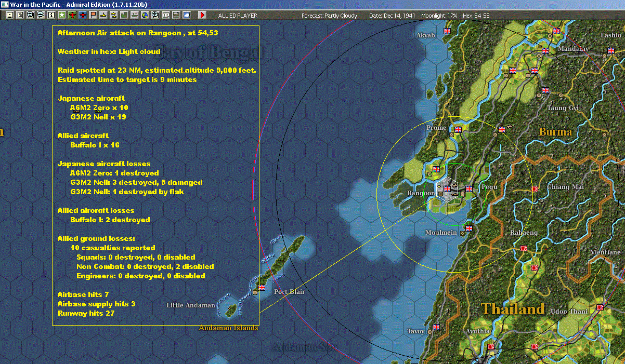Click the 'G3M2 Nell x 19' line

tap(98, 117)
